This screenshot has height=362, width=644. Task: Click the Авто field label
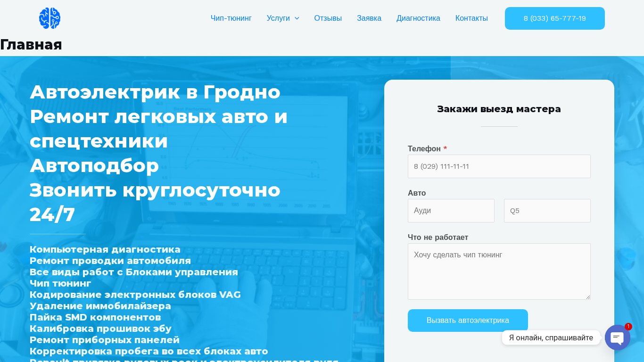click(417, 193)
